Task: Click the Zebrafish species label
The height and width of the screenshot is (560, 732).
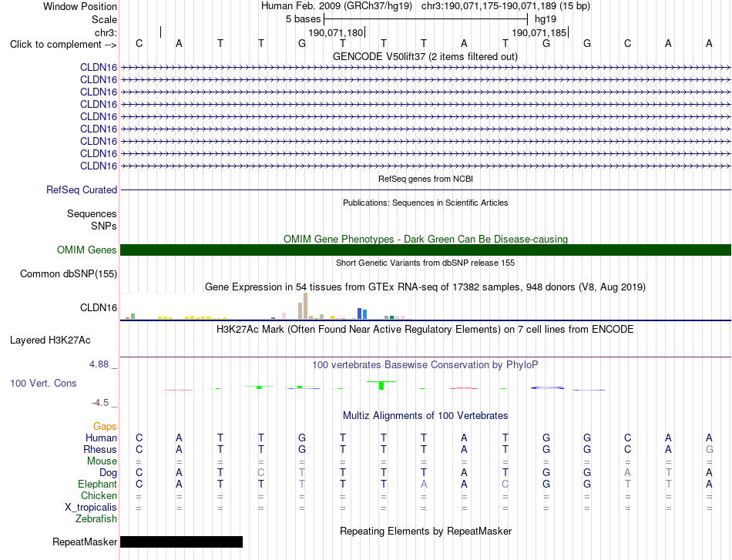Action: point(96,519)
